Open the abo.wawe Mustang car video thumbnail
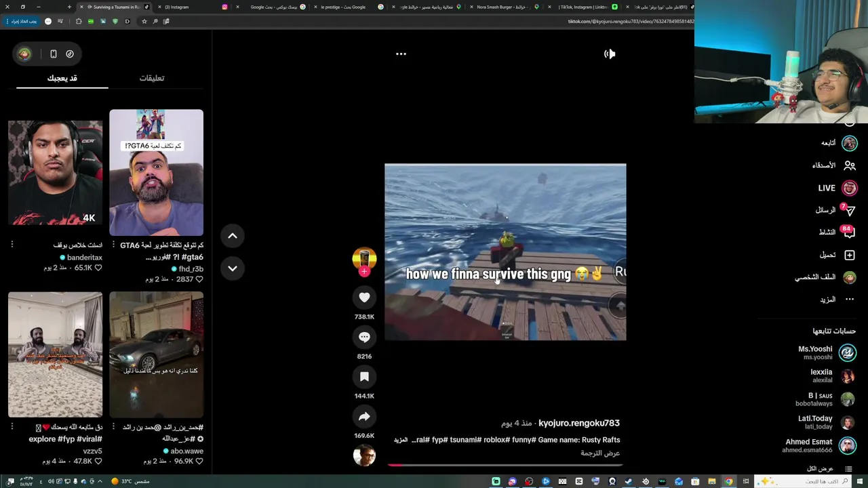This screenshot has width=868, height=488. point(156,354)
